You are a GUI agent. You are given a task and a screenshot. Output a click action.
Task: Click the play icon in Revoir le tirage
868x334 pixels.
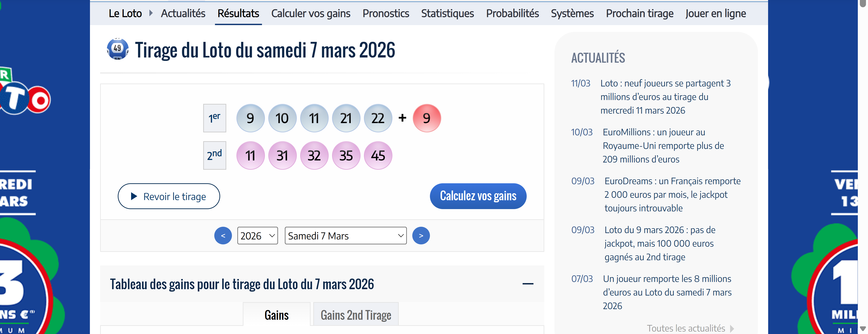(x=134, y=196)
